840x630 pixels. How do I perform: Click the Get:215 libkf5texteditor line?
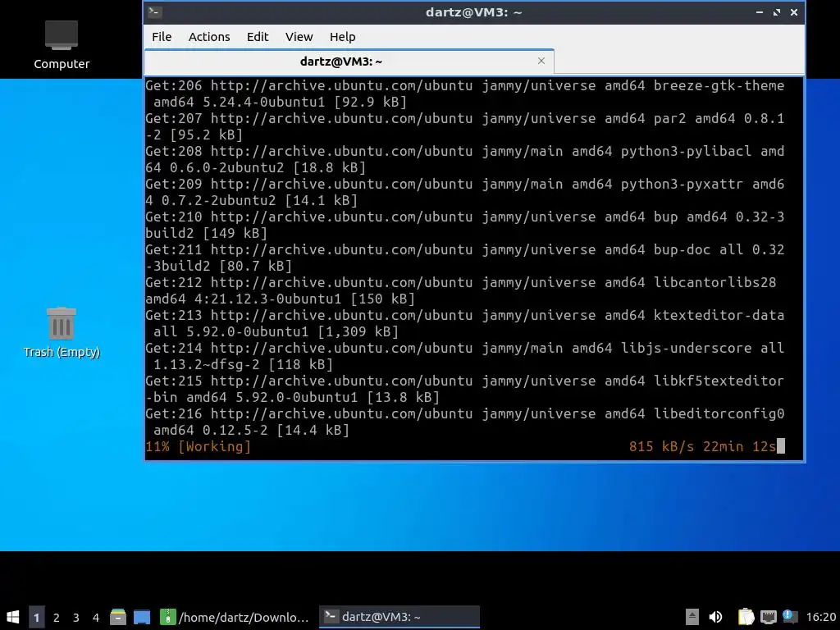pos(465,389)
